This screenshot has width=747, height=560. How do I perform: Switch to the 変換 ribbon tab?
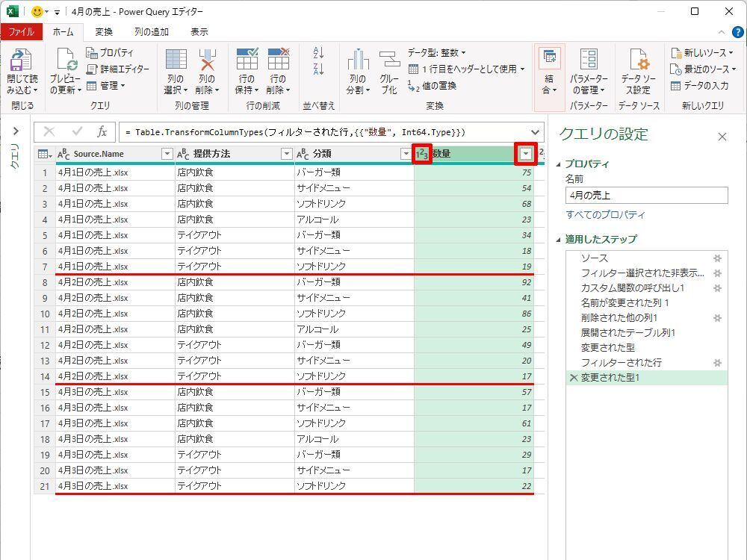coord(104,32)
